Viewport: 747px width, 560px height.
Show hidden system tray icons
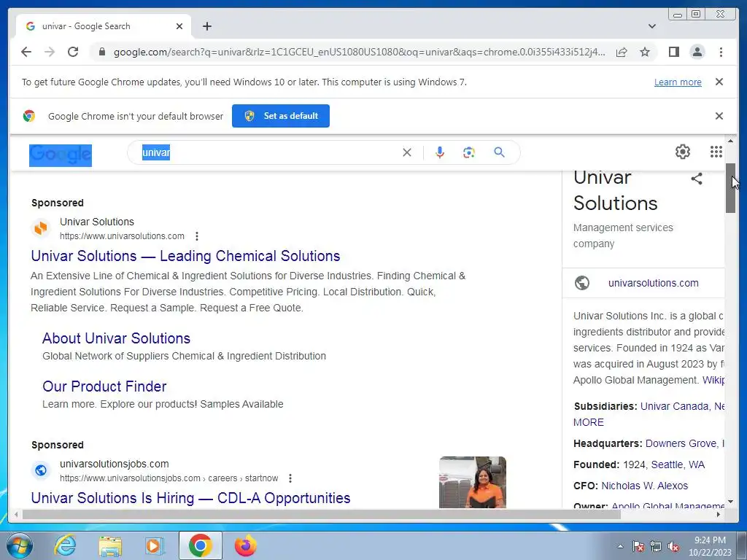point(620,547)
